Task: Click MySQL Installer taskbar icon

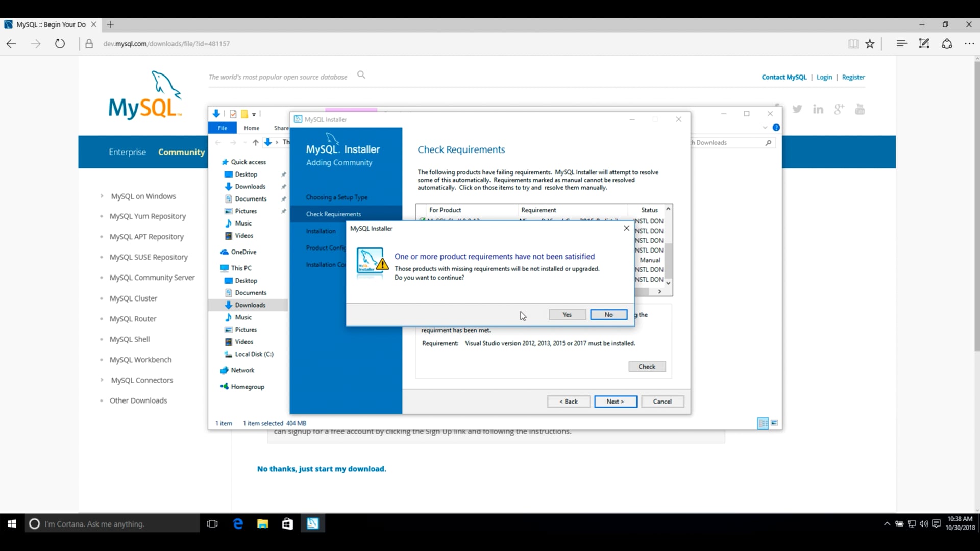Action: tap(312, 524)
